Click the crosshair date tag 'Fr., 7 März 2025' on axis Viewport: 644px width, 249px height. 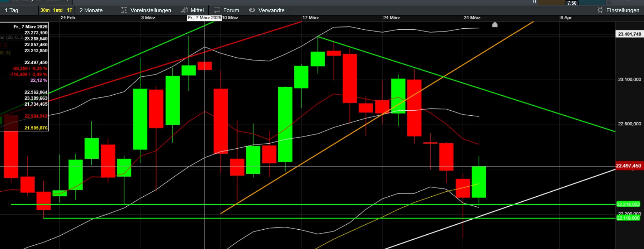coord(204,18)
